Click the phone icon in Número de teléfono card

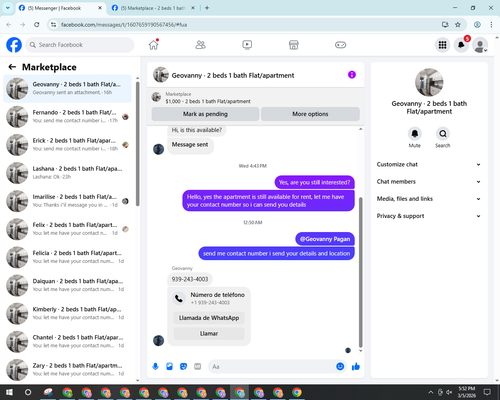point(179,298)
